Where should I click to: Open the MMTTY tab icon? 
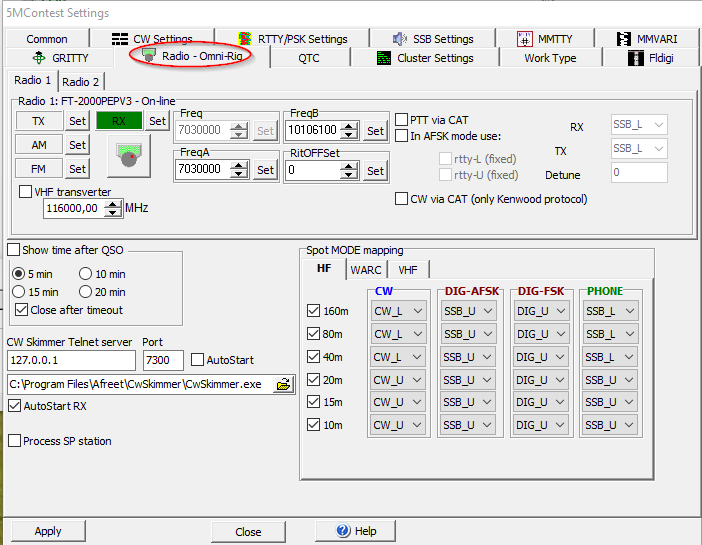[x=524, y=39]
